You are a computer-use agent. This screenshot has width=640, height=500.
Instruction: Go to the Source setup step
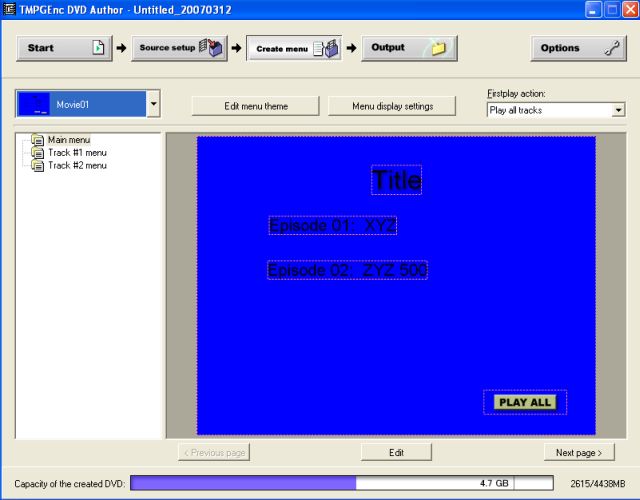pos(179,48)
